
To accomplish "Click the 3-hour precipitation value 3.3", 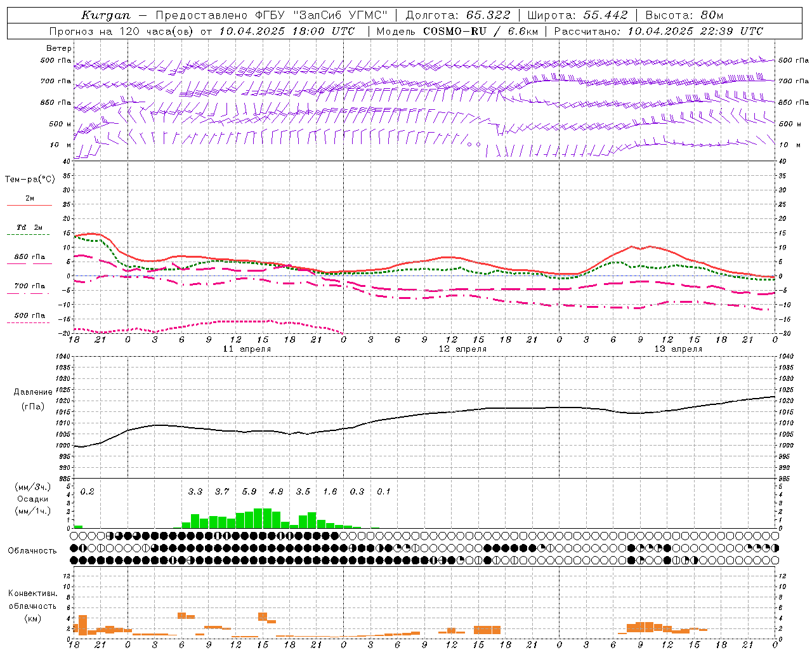I will (x=195, y=492).
